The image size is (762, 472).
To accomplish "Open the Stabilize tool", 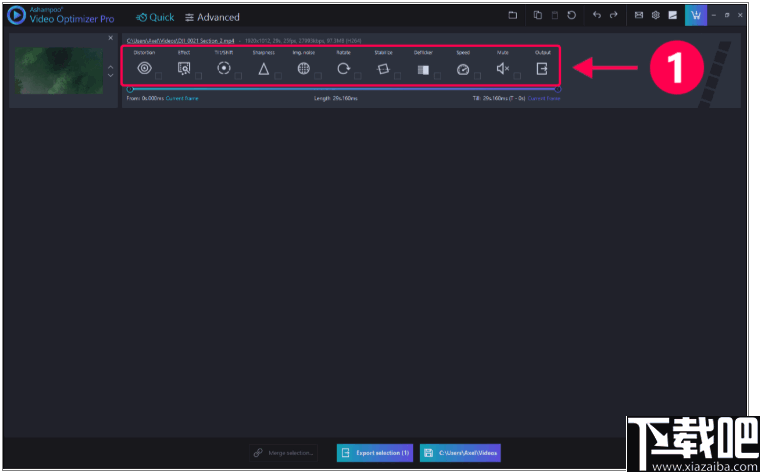I will (383, 69).
